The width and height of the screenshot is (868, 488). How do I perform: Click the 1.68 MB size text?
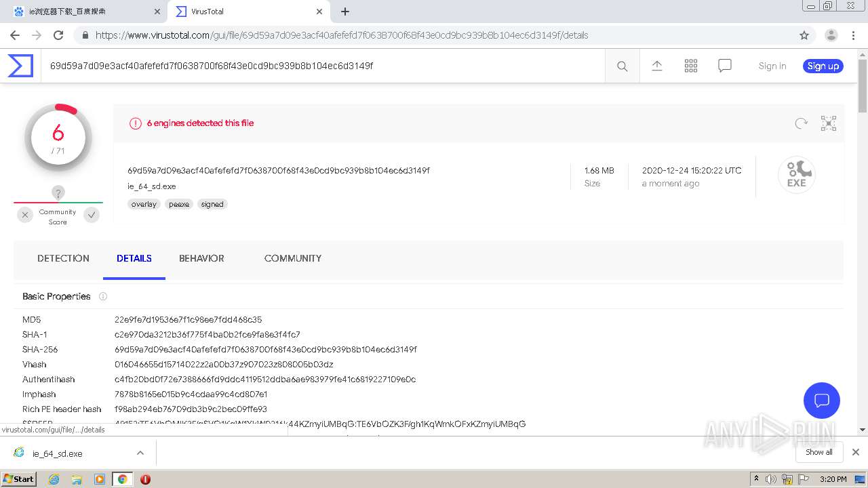(x=599, y=170)
